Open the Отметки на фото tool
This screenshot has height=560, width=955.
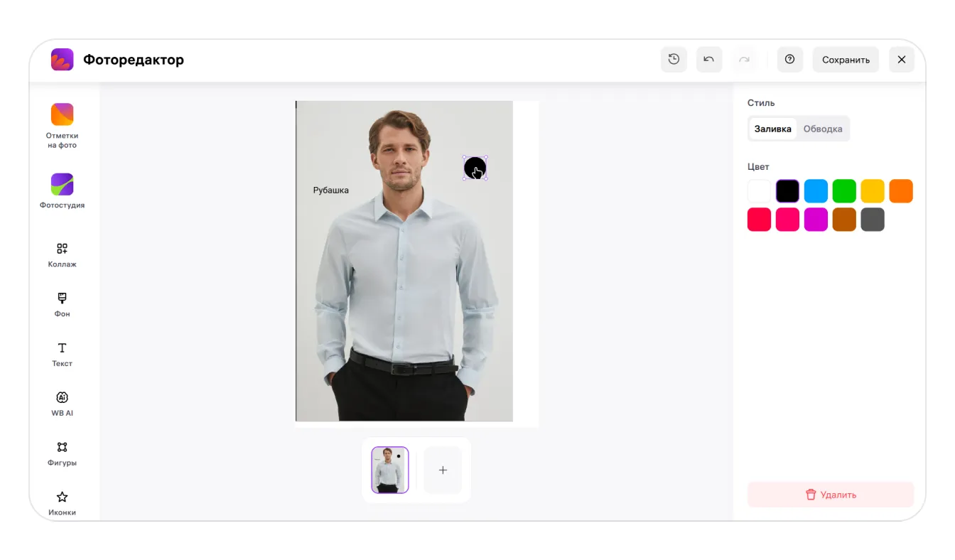(x=62, y=126)
